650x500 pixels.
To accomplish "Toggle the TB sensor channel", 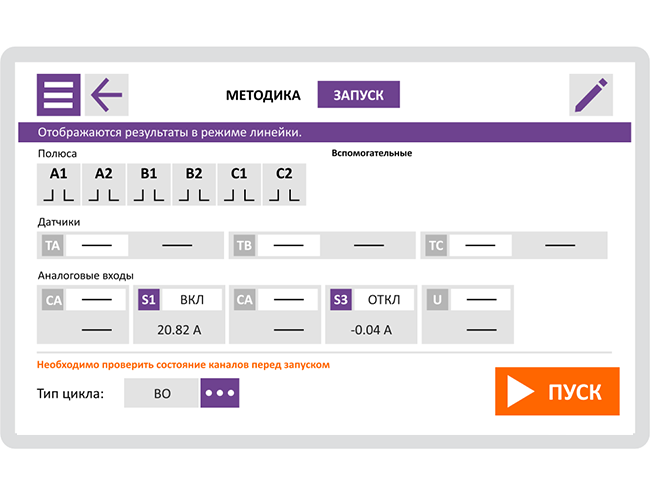I will pos(244,245).
